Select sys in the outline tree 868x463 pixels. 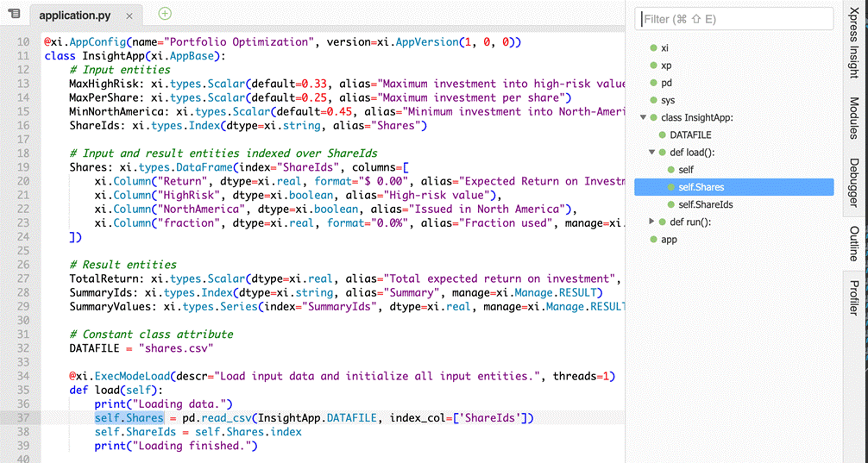tap(668, 100)
